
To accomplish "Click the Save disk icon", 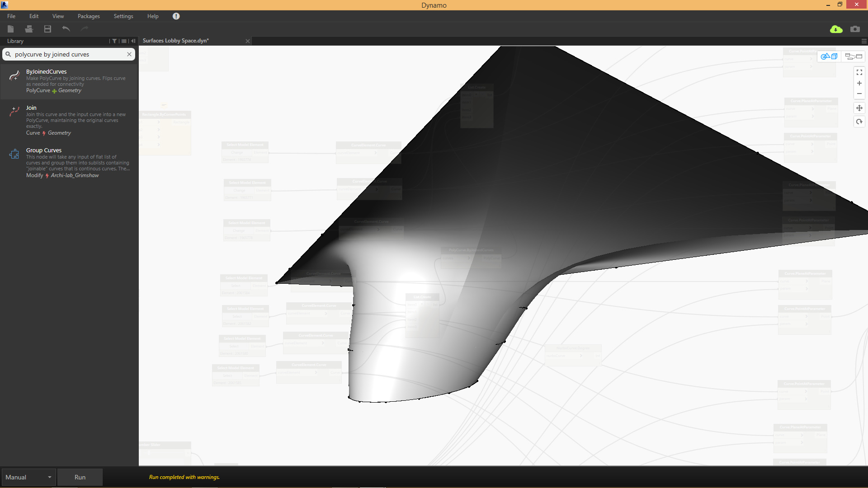I will 47,29.
